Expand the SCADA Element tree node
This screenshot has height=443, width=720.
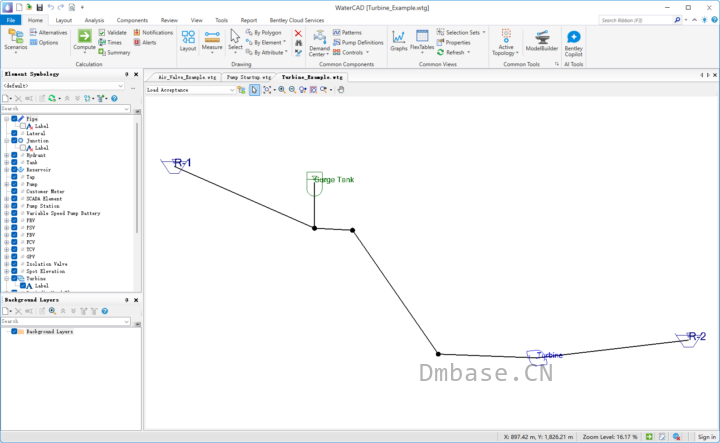tap(6, 199)
